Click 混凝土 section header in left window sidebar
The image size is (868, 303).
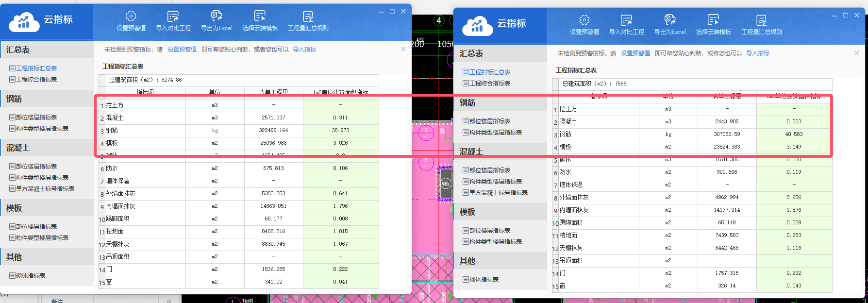(x=47, y=148)
